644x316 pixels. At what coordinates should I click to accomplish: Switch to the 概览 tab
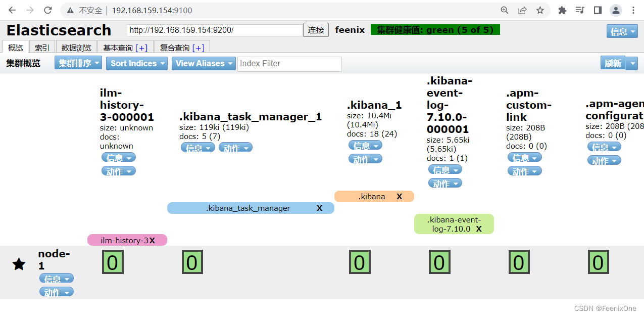16,48
